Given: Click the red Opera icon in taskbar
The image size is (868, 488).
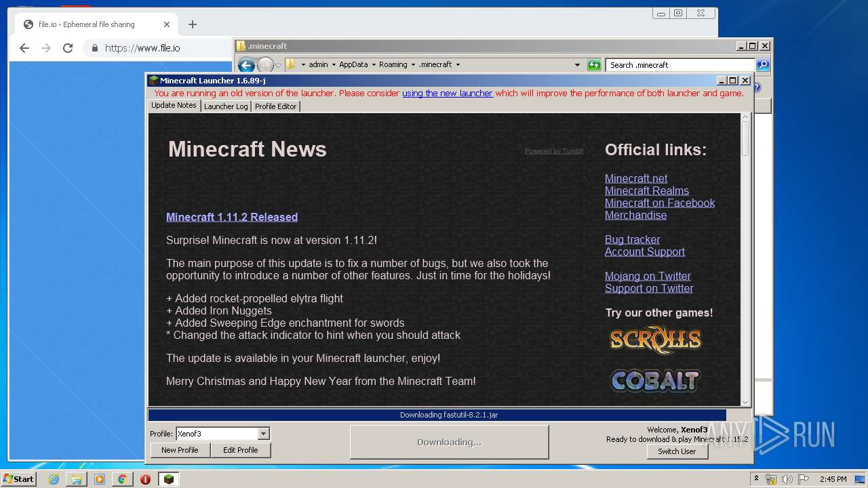Looking at the screenshot, I should point(145,479).
